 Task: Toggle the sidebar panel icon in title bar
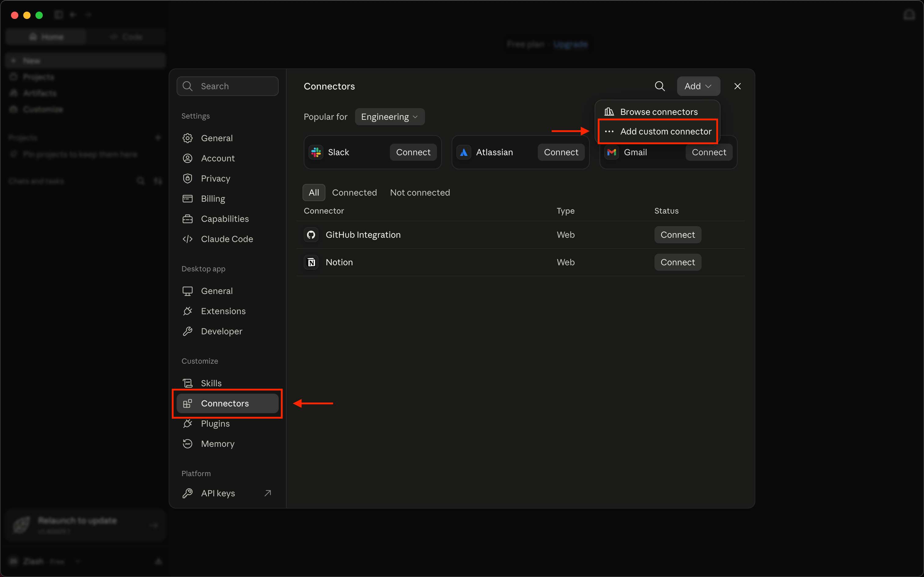(x=58, y=15)
